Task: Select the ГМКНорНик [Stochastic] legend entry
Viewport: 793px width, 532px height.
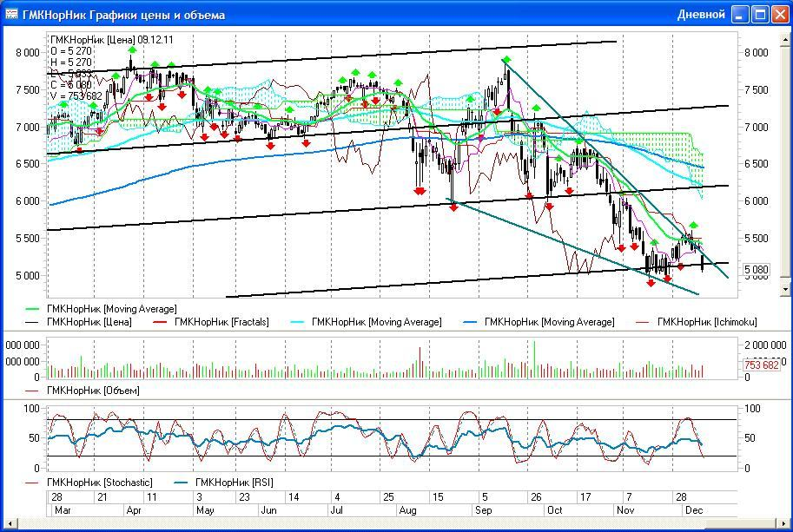Action: (x=89, y=483)
